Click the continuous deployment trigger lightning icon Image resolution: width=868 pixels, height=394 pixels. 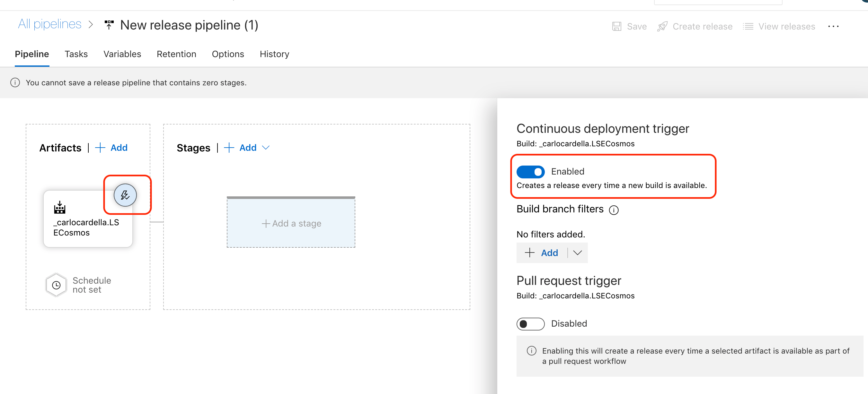coord(125,195)
